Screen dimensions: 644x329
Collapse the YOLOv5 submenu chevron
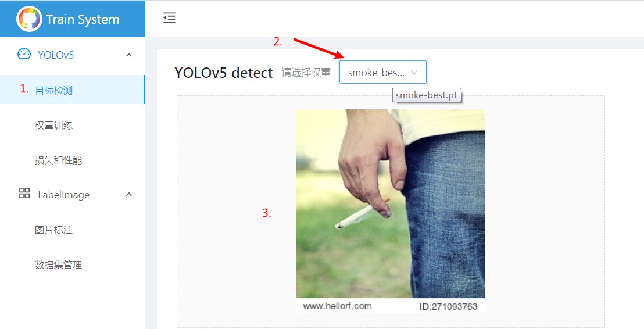coord(129,55)
